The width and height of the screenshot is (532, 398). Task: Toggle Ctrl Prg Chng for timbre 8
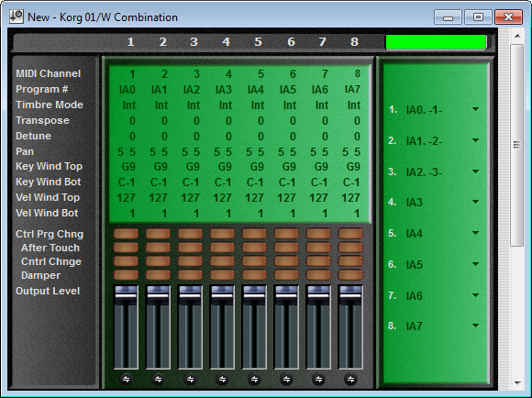(x=350, y=234)
